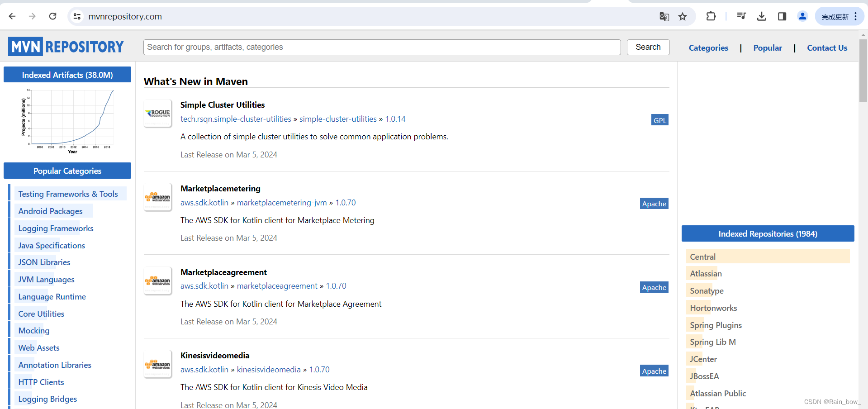Open the Central repository link
The width and height of the screenshot is (868, 409).
coord(702,257)
